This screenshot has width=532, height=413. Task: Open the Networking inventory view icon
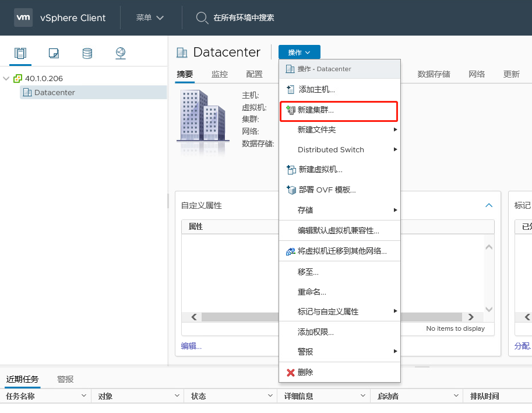coord(121,54)
